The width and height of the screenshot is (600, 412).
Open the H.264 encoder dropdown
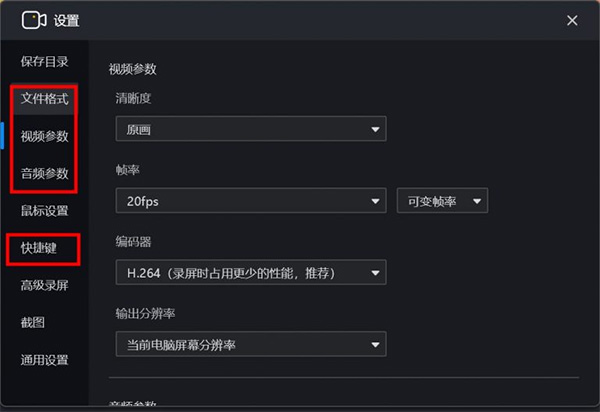250,272
